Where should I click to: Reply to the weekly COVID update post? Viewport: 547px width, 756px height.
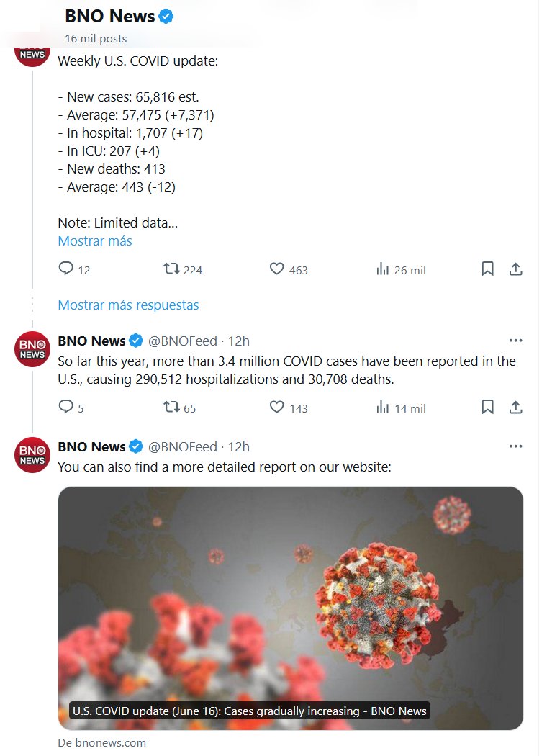point(66,269)
